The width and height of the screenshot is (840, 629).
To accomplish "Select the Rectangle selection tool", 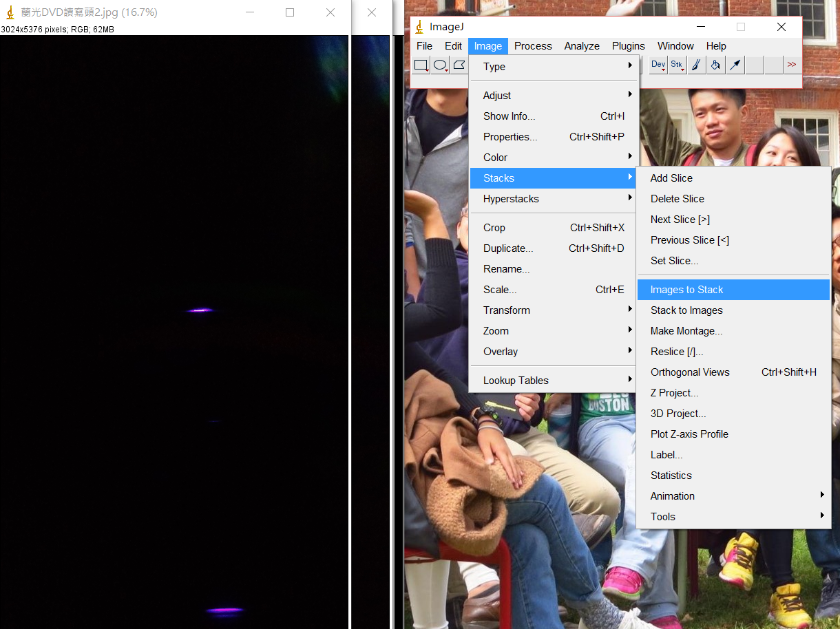I will pos(421,65).
